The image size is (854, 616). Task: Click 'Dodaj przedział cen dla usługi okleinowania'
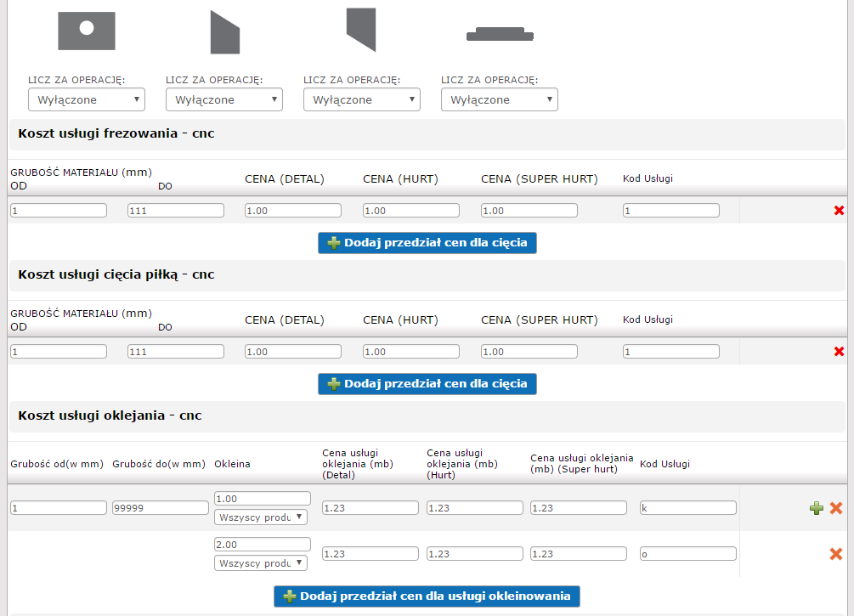(x=427, y=596)
